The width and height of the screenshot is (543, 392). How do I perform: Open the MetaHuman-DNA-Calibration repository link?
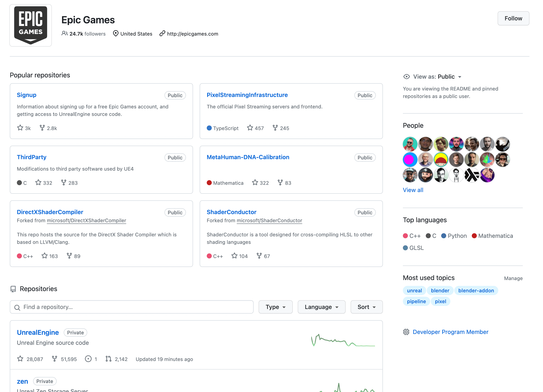(248, 157)
